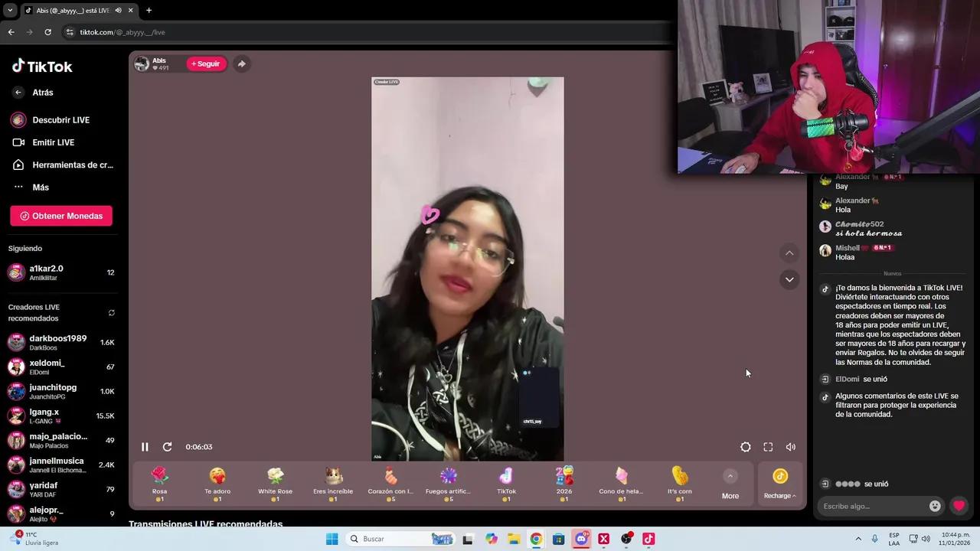The image size is (980, 551).
Task: Open the tab search dropdown in Chrome
Action: point(10,11)
